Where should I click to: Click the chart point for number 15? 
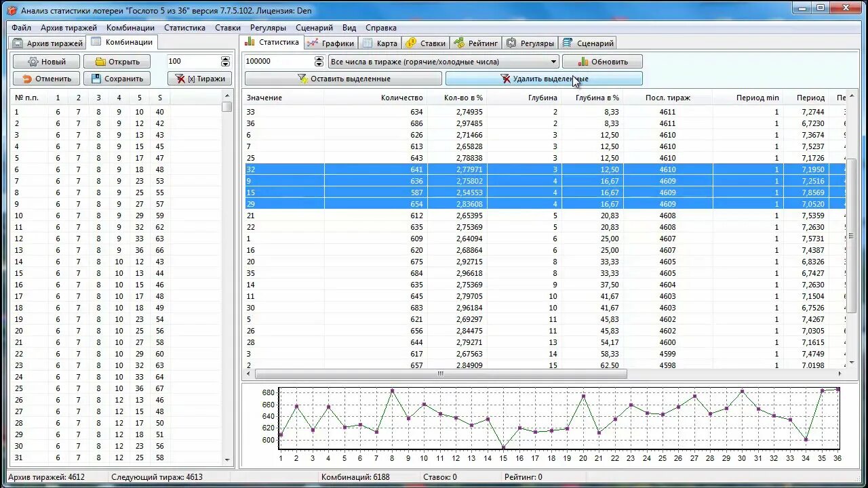point(504,448)
